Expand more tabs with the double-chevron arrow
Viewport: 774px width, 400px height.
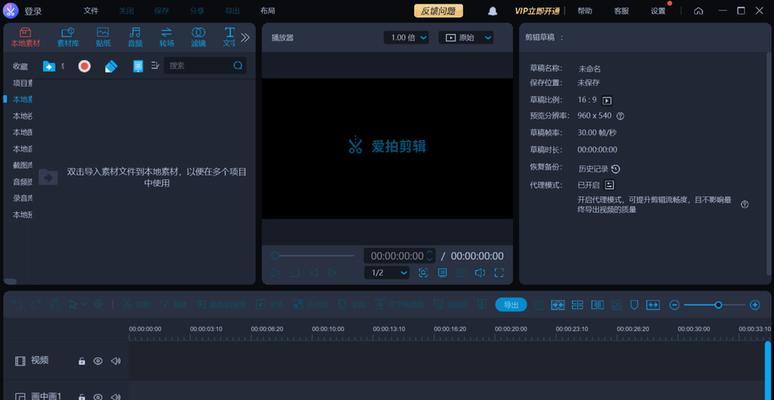(x=245, y=38)
